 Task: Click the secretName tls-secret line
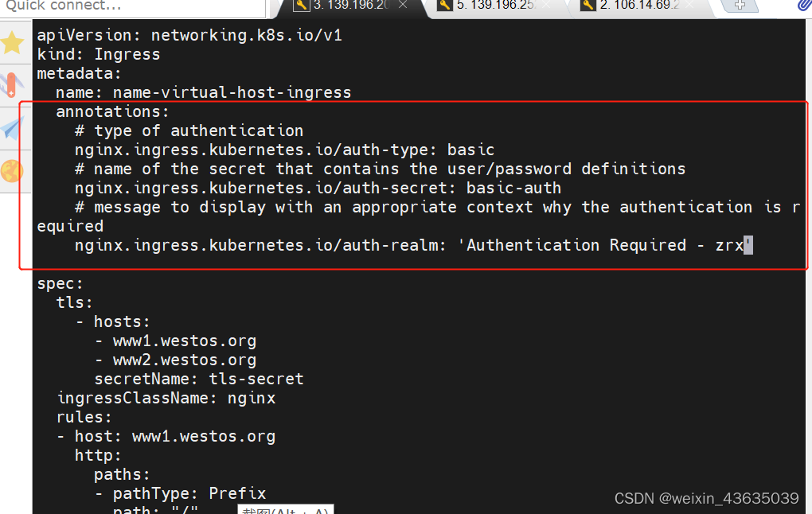(x=199, y=379)
